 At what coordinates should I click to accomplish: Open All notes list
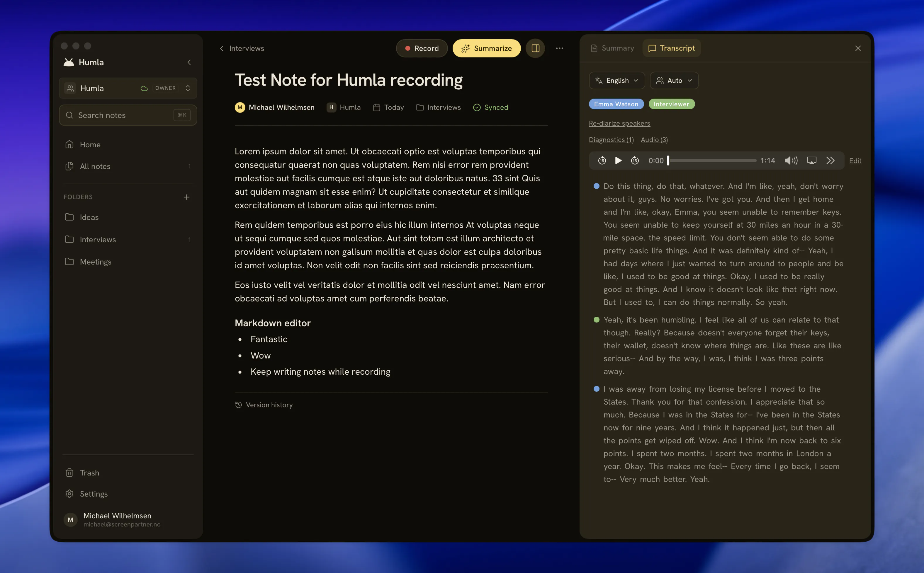(x=128, y=166)
